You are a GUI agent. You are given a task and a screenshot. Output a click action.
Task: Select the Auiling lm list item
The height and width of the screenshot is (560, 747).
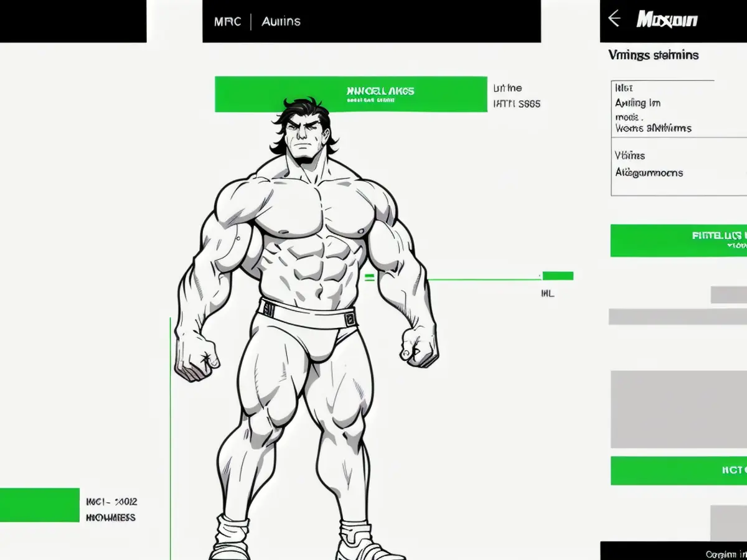pyautogui.click(x=637, y=103)
